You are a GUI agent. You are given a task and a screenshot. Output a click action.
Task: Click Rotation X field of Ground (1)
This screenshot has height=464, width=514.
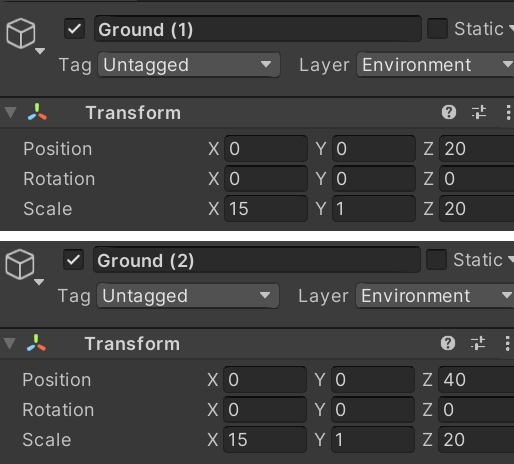[x=266, y=179]
